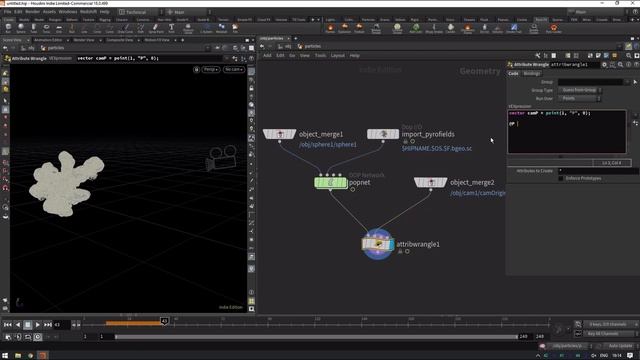The height and width of the screenshot is (360, 640).
Task: Click the Smoke Trail shelf tool
Action: [x=514, y=28]
